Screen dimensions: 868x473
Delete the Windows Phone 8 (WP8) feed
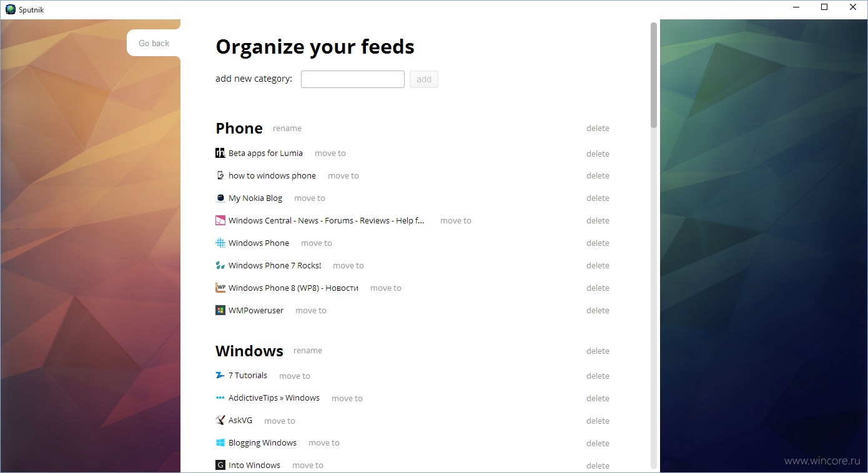point(598,288)
